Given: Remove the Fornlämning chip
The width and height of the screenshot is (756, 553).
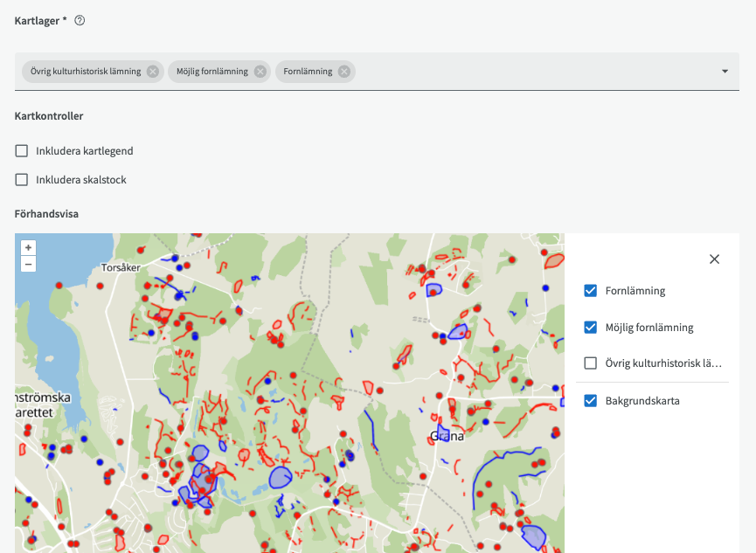Looking at the screenshot, I should pyautogui.click(x=343, y=72).
